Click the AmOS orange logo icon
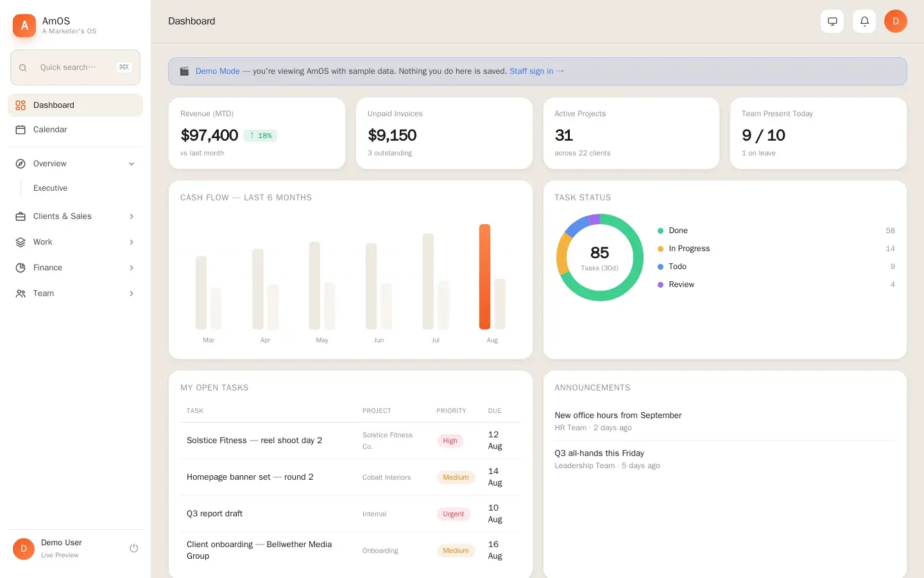924x578 pixels. tap(24, 26)
